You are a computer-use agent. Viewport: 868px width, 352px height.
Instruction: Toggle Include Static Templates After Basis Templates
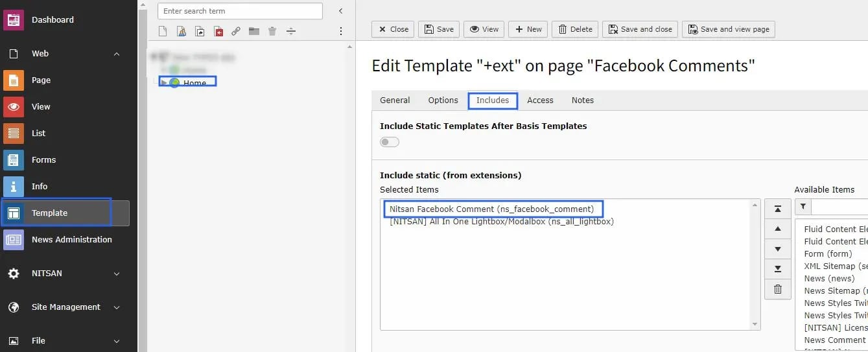coord(390,142)
